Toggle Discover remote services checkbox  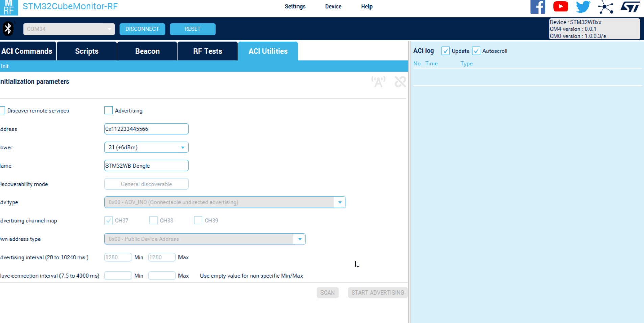[x=2, y=110]
